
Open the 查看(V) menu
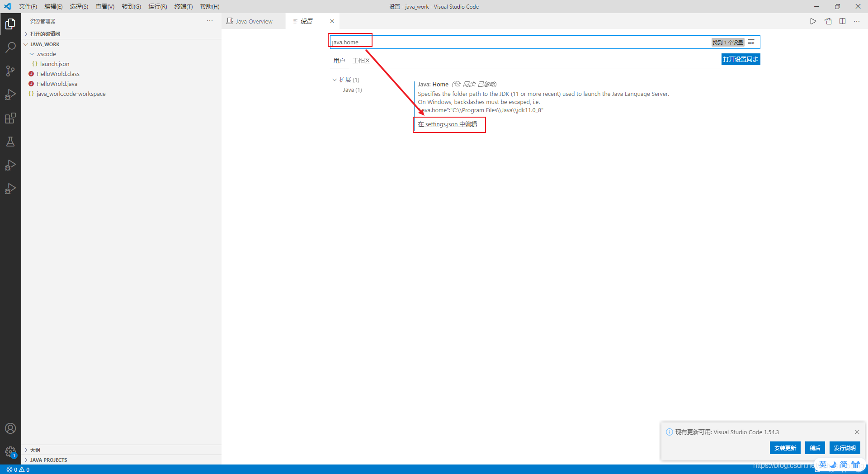coord(105,6)
